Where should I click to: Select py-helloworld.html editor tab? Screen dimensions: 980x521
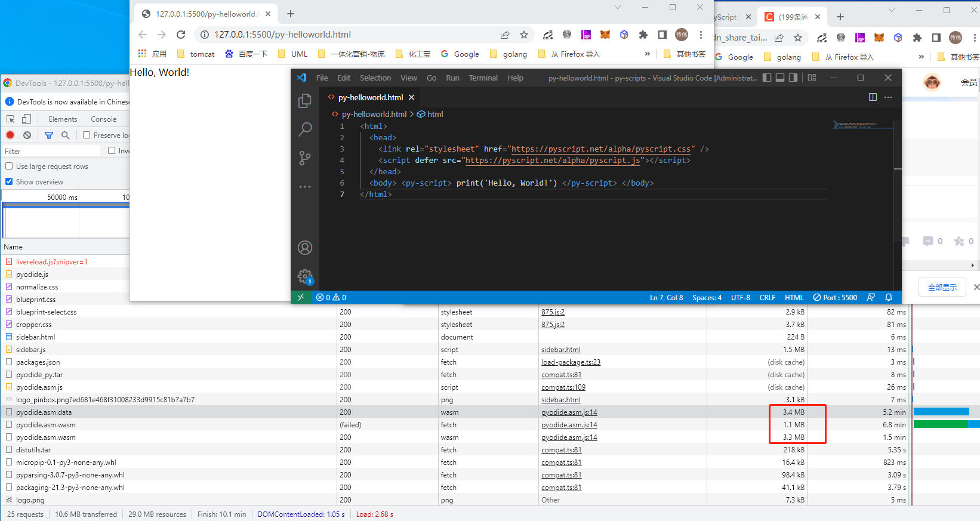click(x=371, y=97)
